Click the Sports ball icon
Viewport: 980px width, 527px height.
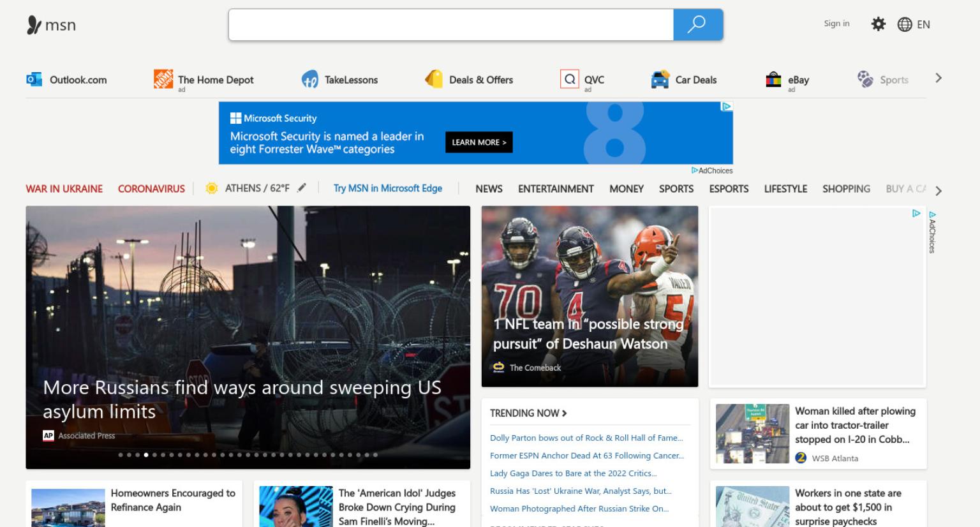865,79
